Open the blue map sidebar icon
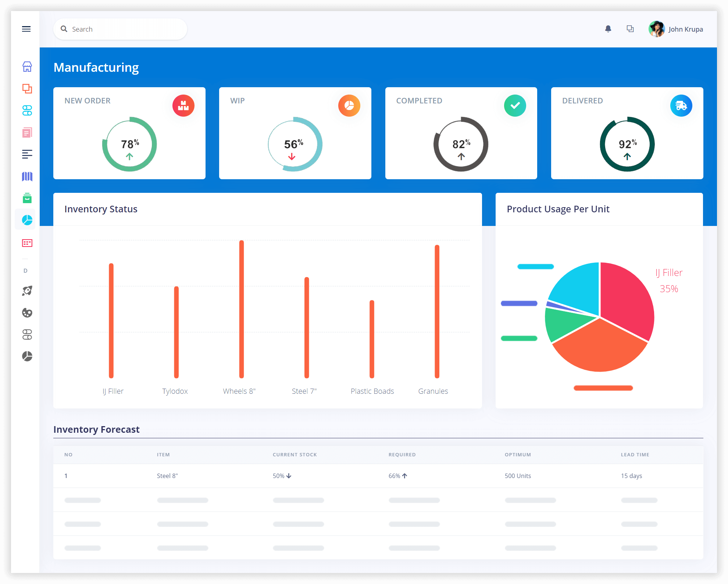728x584 pixels. point(27,176)
